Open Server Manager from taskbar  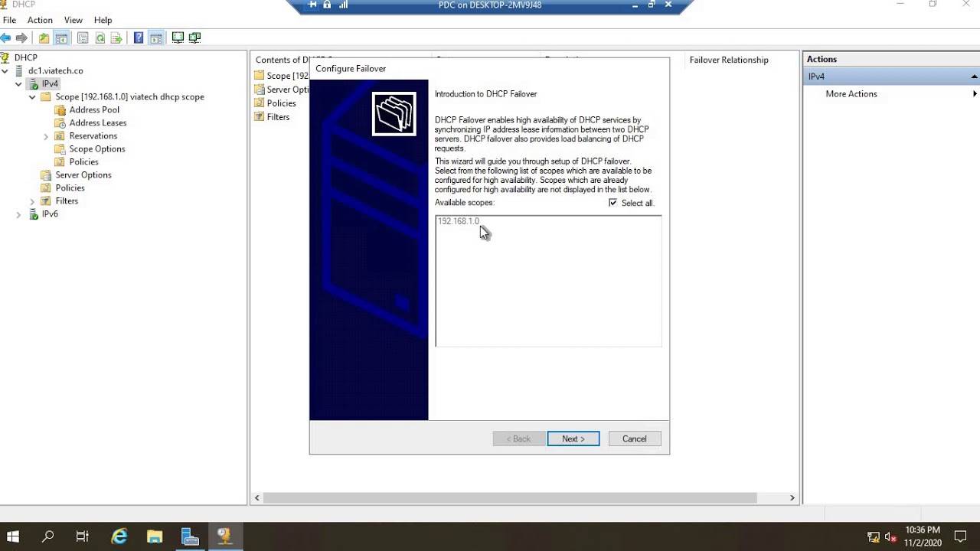click(x=190, y=536)
